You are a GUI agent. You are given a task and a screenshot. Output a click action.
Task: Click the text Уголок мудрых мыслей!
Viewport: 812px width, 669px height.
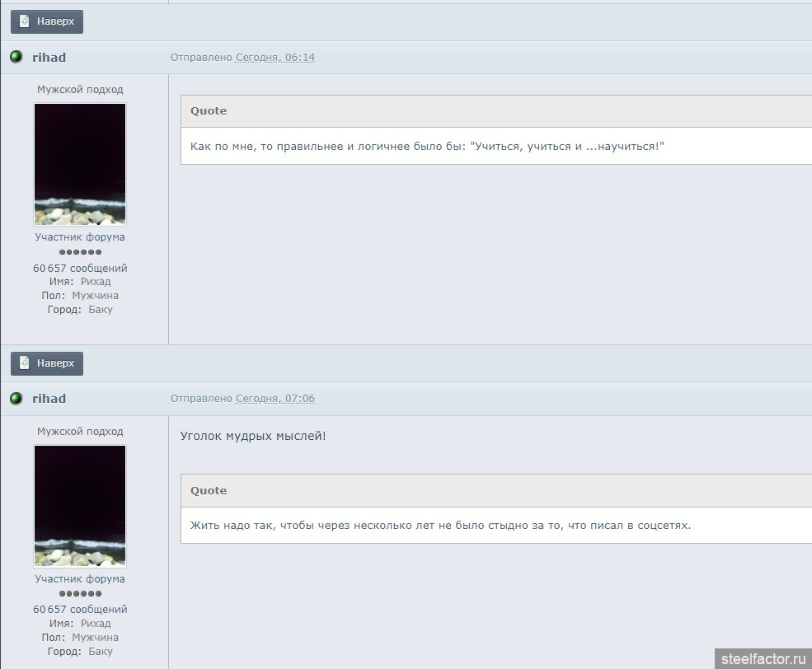click(x=253, y=436)
